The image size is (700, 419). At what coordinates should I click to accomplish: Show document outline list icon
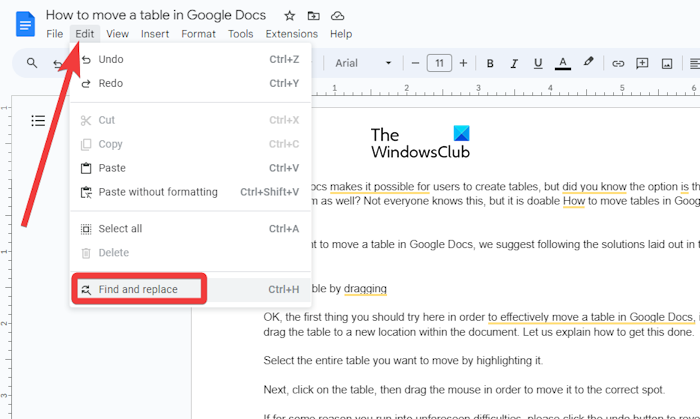coord(38,121)
